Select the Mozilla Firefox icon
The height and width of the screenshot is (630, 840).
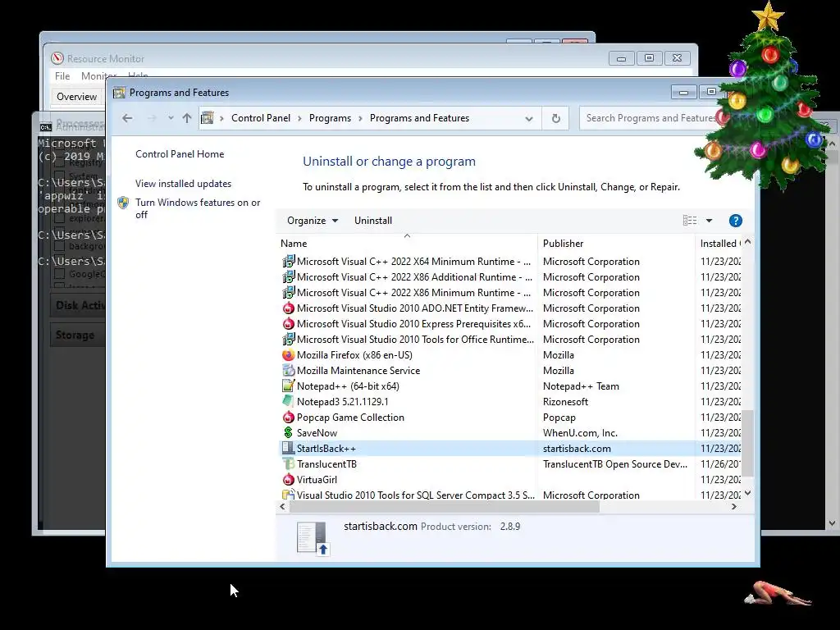tap(288, 354)
